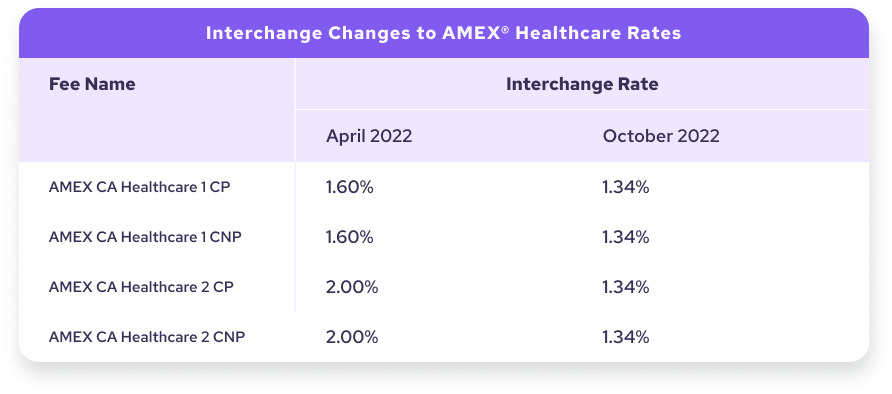Image resolution: width=892 pixels, height=394 pixels.
Task: Click the April 2022 subheader
Action: point(369,136)
